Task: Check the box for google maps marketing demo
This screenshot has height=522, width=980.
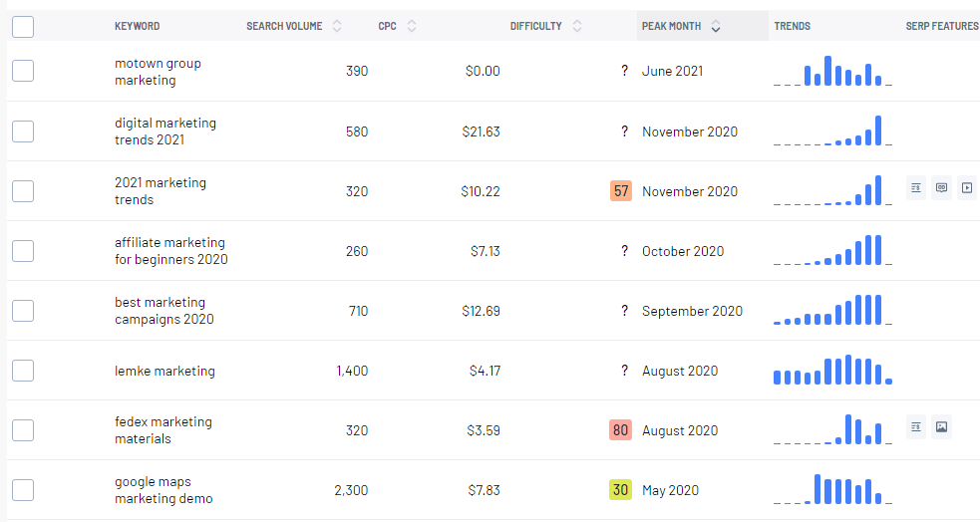Action: (23, 490)
